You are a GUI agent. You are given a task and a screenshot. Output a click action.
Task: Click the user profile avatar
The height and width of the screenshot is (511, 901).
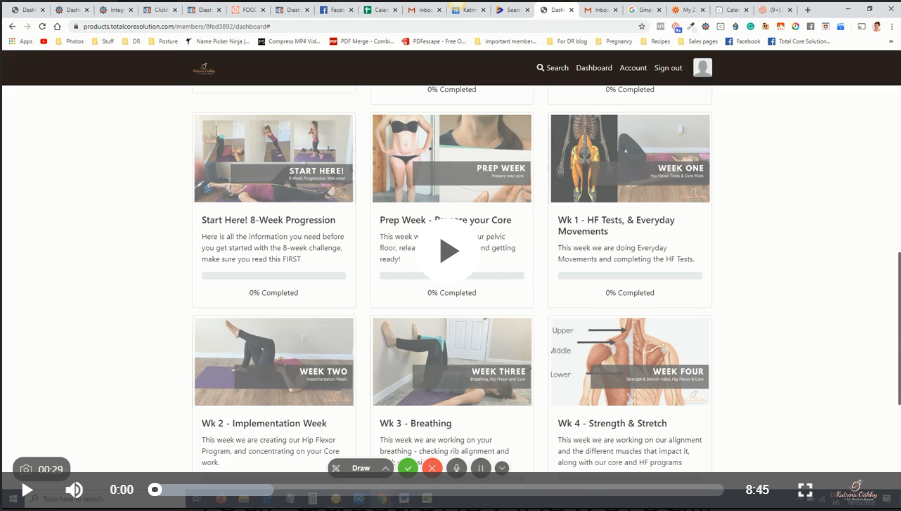click(x=703, y=68)
